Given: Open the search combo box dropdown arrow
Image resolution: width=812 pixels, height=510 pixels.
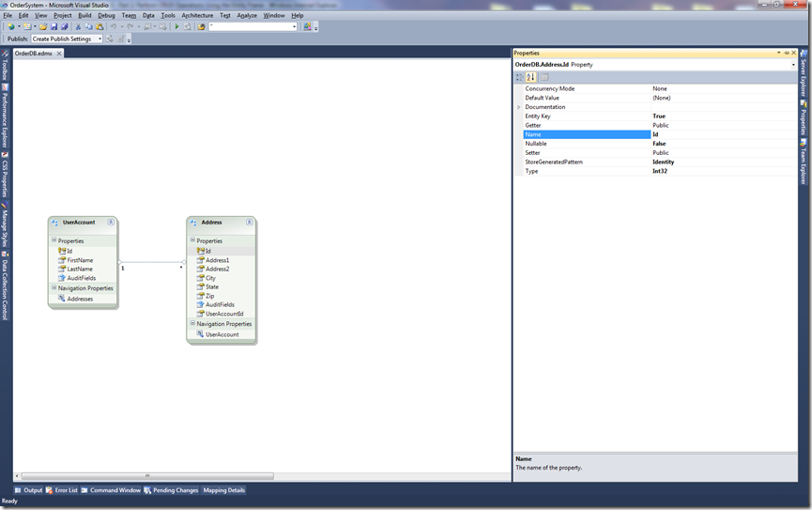Looking at the screenshot, I should point(294,26).
